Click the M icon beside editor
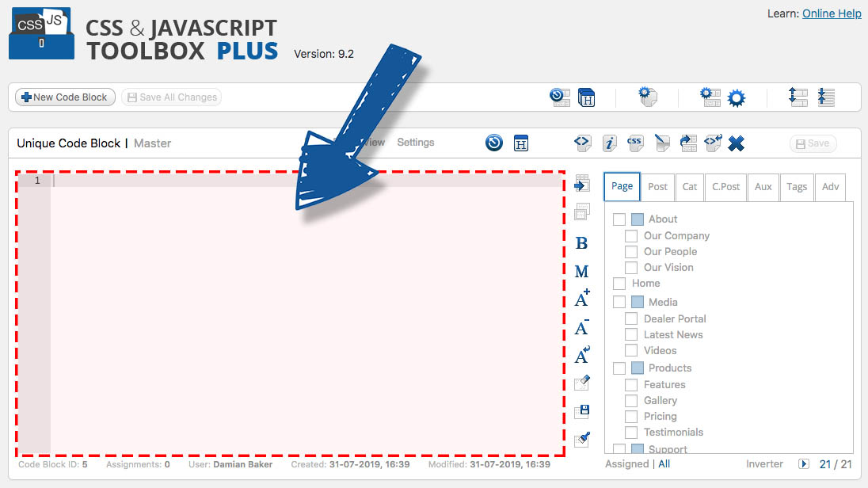This screenshot has height=488, width=868. [581, 272]
